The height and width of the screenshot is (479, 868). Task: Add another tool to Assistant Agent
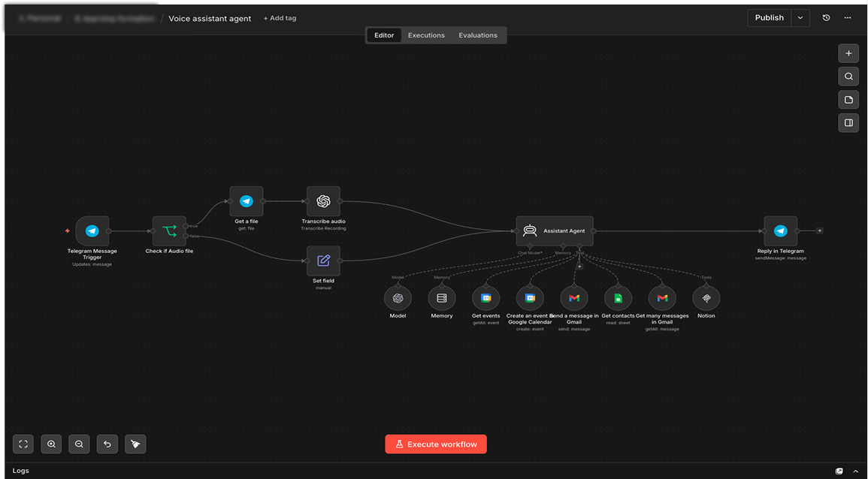[579, 267]
